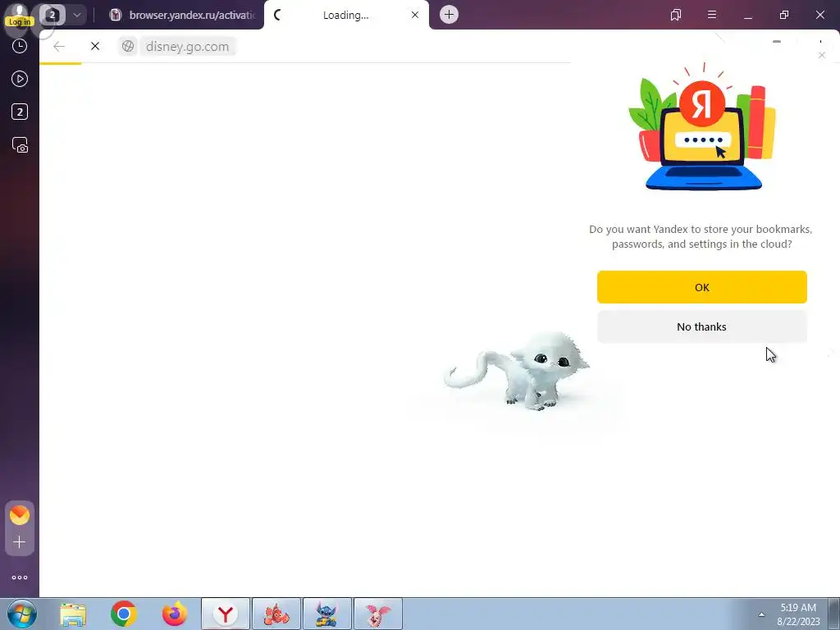
Task: Open the Yandex Browser hamburger menu
Action: (x=712, y=15)
